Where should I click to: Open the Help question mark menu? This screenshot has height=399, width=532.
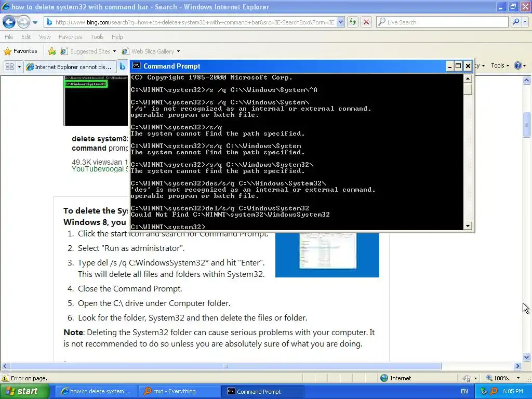point(520,65)
